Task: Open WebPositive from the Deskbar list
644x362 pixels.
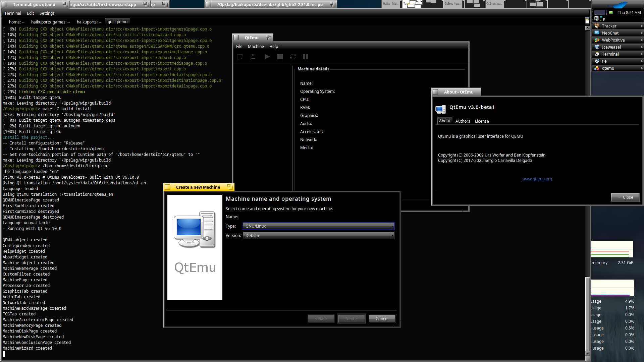Action: (613, 40)
